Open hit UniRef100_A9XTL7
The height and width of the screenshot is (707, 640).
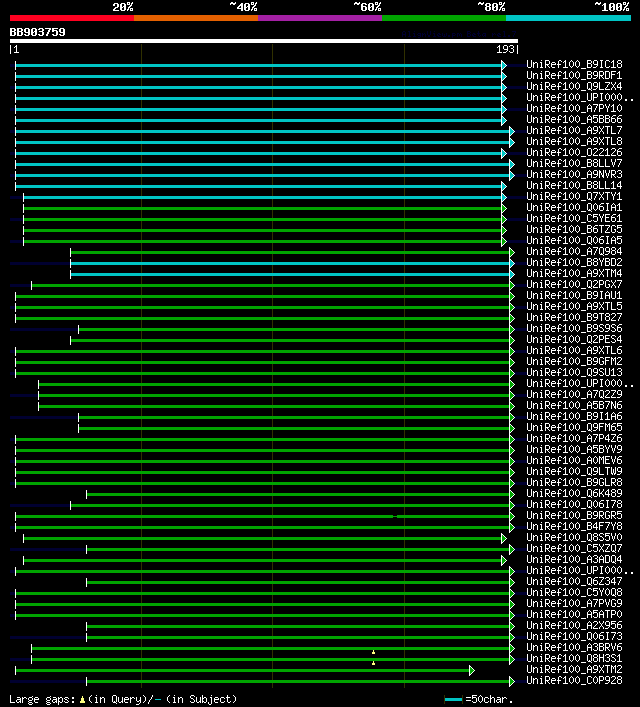574,130
